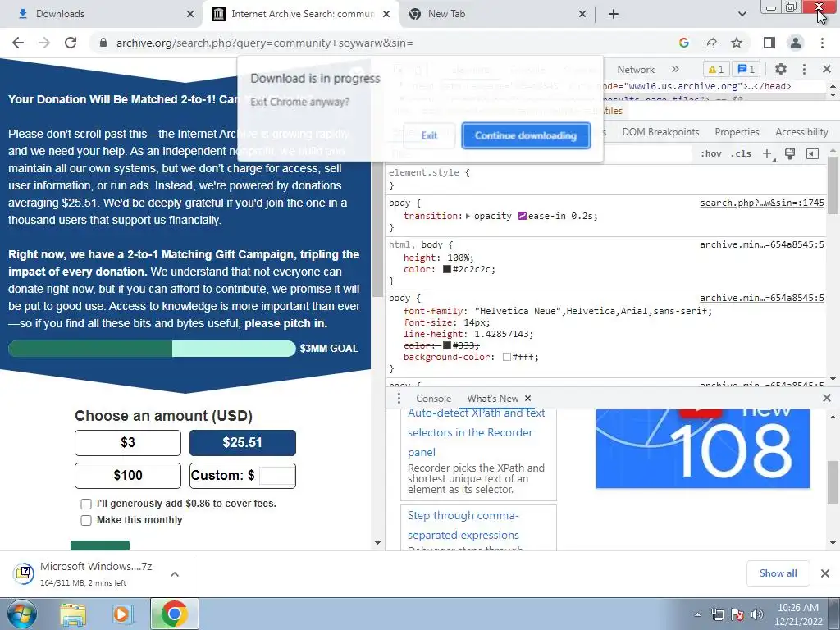Click the custom donation amount field
Screen dimensions: 840x630
(277, 475)
